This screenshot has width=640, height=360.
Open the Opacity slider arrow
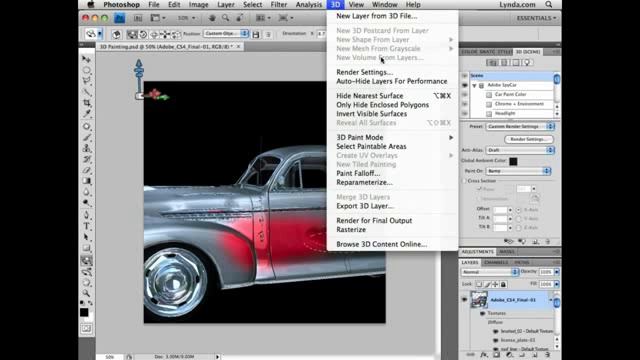tap(557, 272)
